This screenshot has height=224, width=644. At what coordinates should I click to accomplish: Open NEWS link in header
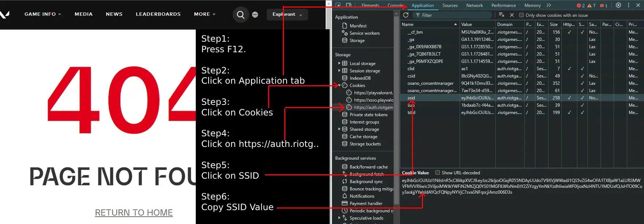point(114,14)
